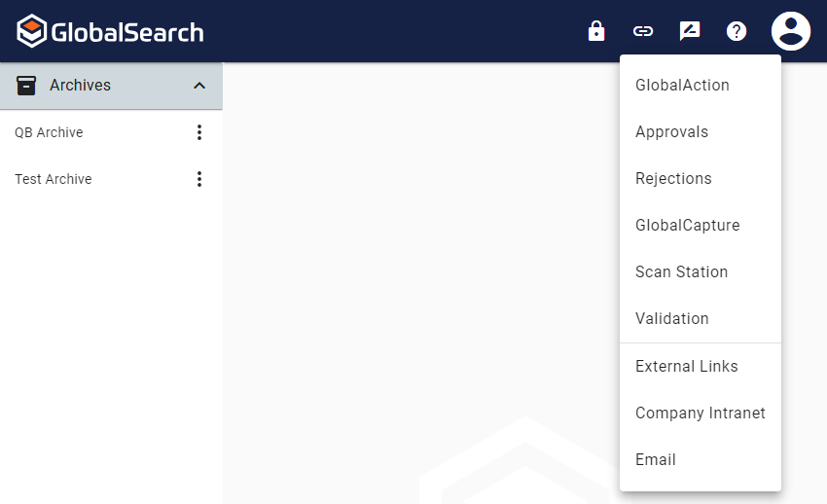This screenshot has width=827, height=504.
Task: Click the Archives box icon
Action: (x=27, y=86)
